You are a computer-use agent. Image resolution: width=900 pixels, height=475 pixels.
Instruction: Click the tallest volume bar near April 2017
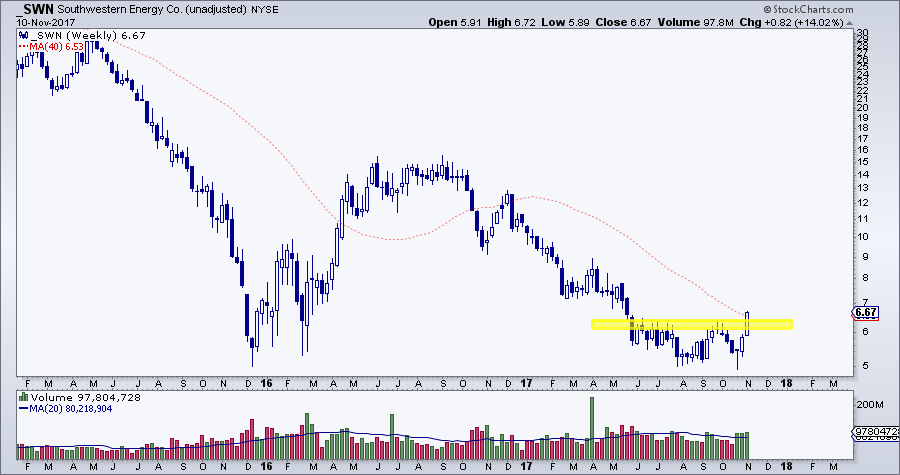point(592,428)
